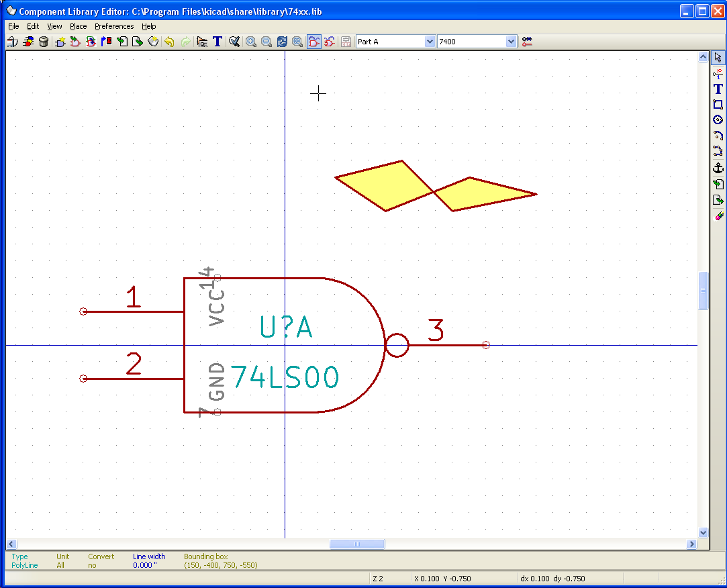
Task: Open the Part A dropdown
Action: [x=430, y=42]
